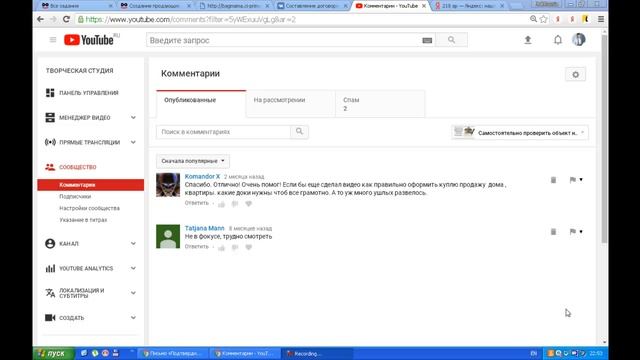Screen dimensions: 640x360
Task: Bookmark page with star icon
Action: click(544, 19)
